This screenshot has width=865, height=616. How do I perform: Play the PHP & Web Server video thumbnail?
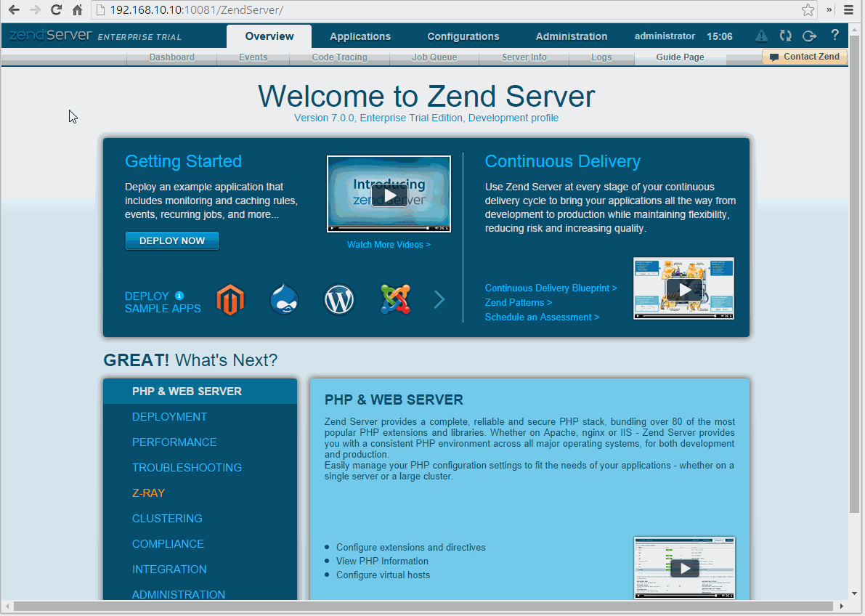coord(685,568)
